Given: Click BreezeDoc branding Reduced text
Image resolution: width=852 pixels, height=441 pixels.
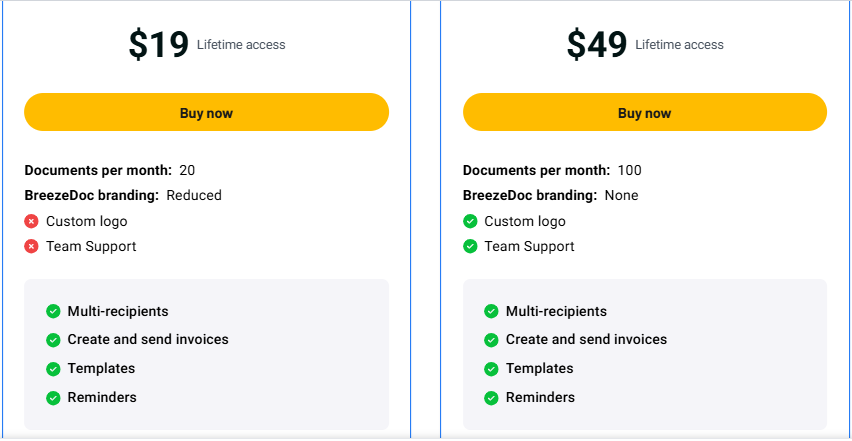Looking at the screenshot, I should [194, 195].
